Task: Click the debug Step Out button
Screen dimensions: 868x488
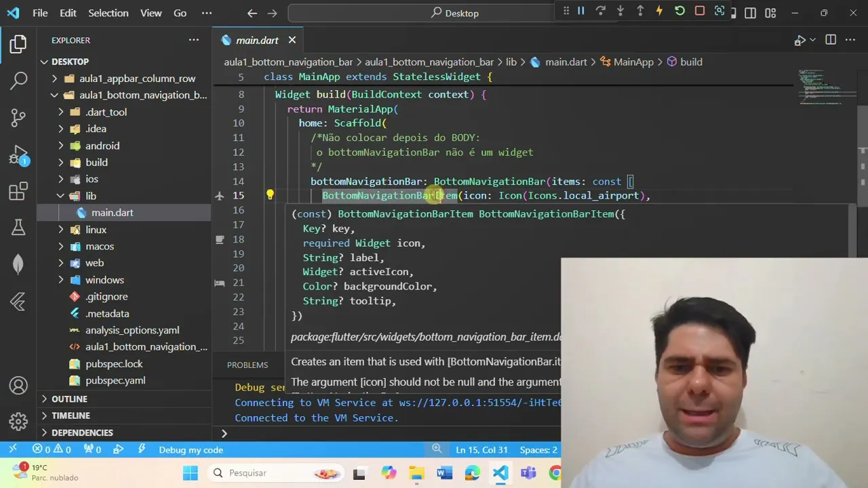Action: [x=639, y=11]
